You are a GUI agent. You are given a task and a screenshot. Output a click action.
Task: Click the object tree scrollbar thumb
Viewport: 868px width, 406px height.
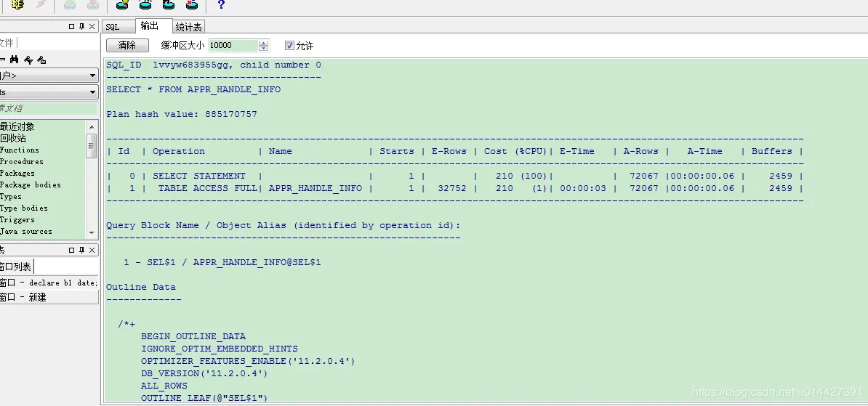click(92, 146)
